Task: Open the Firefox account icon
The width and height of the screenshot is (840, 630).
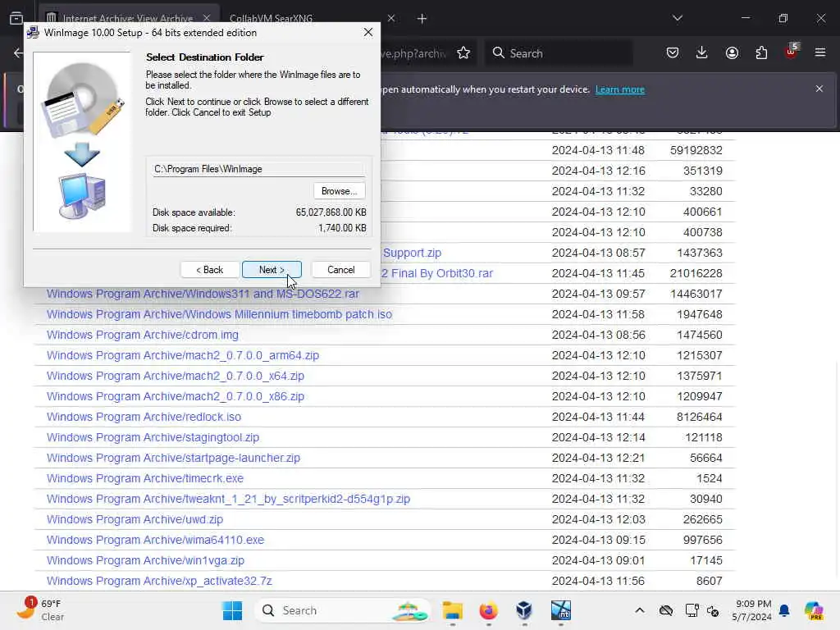Action: [x=732, y=53]
